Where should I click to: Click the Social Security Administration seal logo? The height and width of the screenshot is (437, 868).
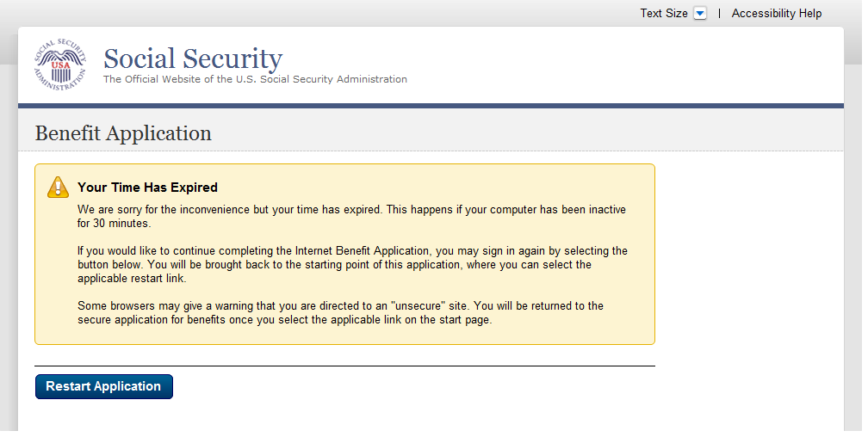tap(60, 65)
